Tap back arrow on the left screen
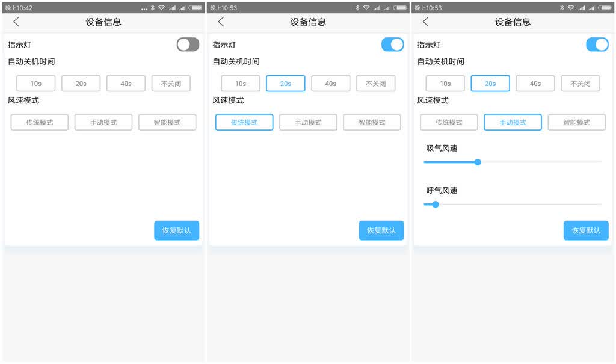Screen dimensions: 616x364 tap(16, 22)
